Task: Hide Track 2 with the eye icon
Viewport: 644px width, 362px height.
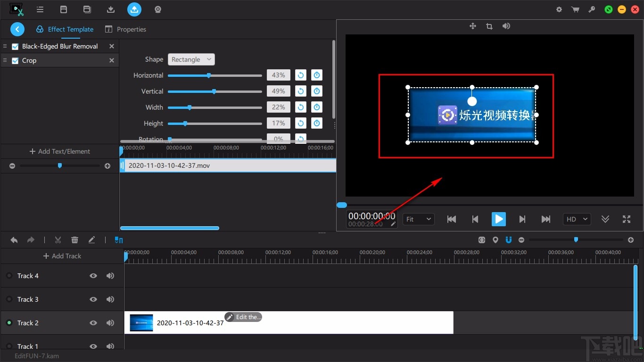Action: (93, 323)
